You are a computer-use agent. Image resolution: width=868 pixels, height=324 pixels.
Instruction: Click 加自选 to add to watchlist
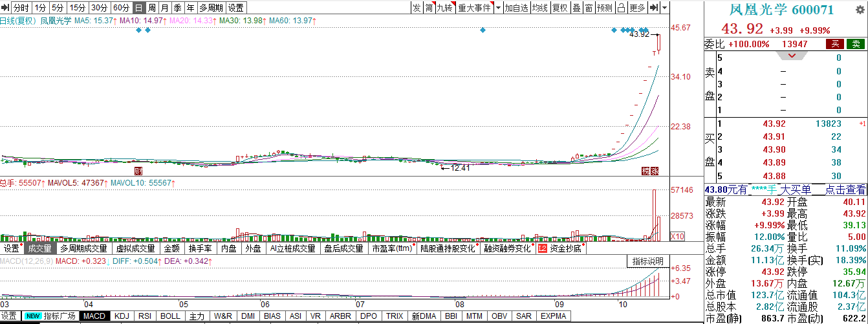tap(517, 8)
